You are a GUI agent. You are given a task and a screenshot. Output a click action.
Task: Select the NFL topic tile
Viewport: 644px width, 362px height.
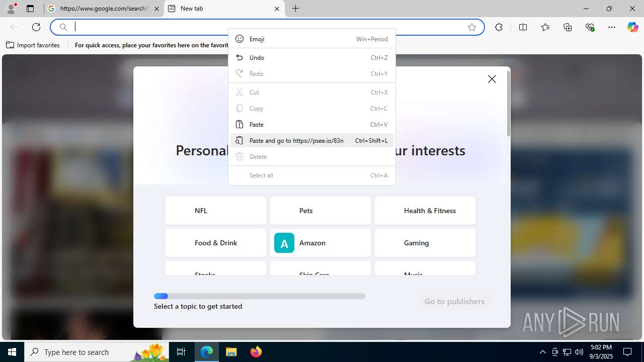pos(216,211)
